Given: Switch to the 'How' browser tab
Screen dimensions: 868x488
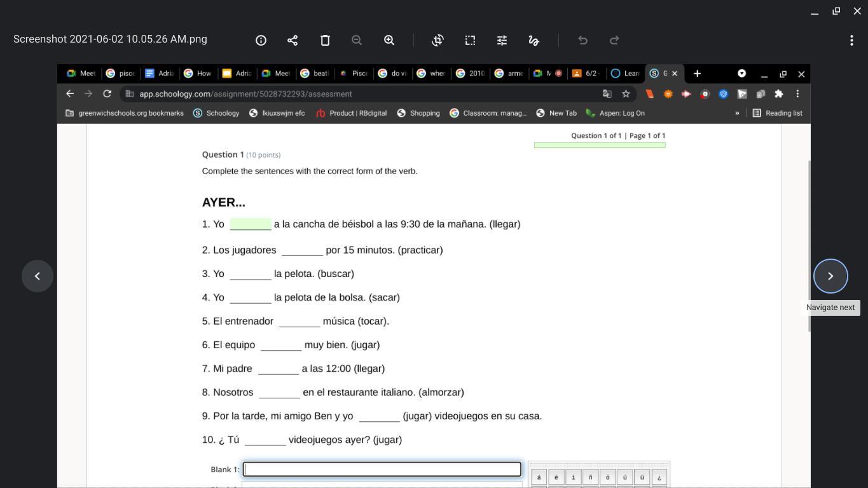Looking at the screenshot, I should pyautogui.click(x=197, y=74).
